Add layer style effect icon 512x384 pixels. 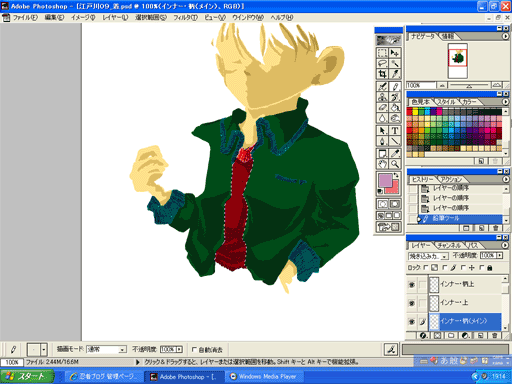pyautogui.click(x=423, y=335)
